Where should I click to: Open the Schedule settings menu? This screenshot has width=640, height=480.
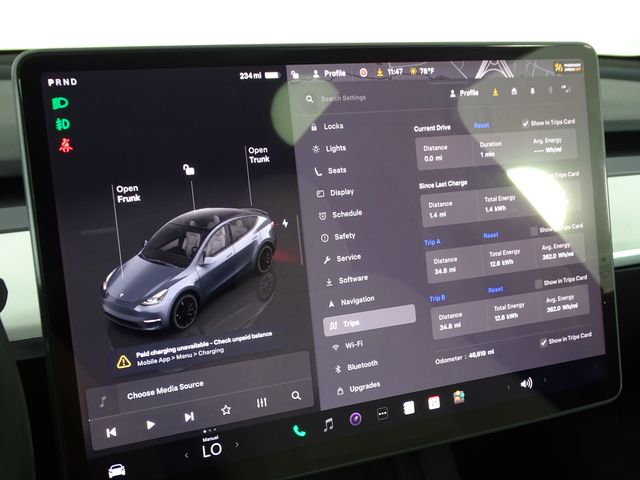tap(340, 214)
